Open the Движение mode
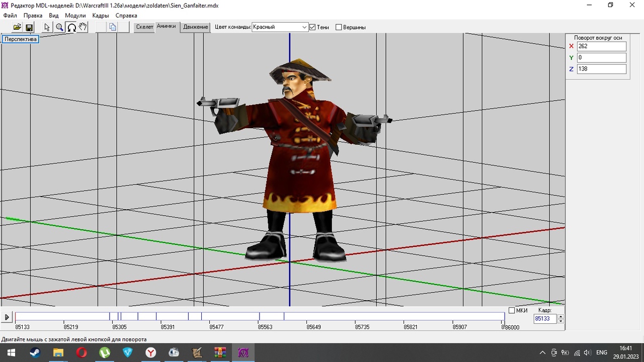This screenshot has width=644, height=362. pos(196,27)
